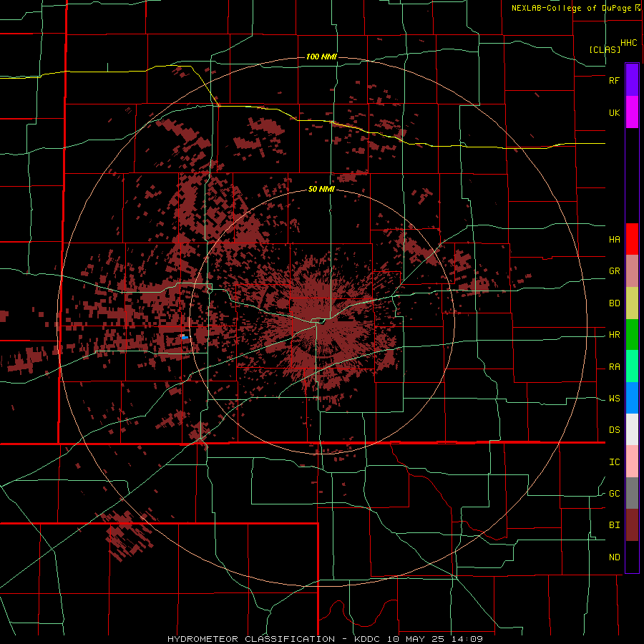
Task: Click the white DS legend swatch
Action: click(632, 429)
